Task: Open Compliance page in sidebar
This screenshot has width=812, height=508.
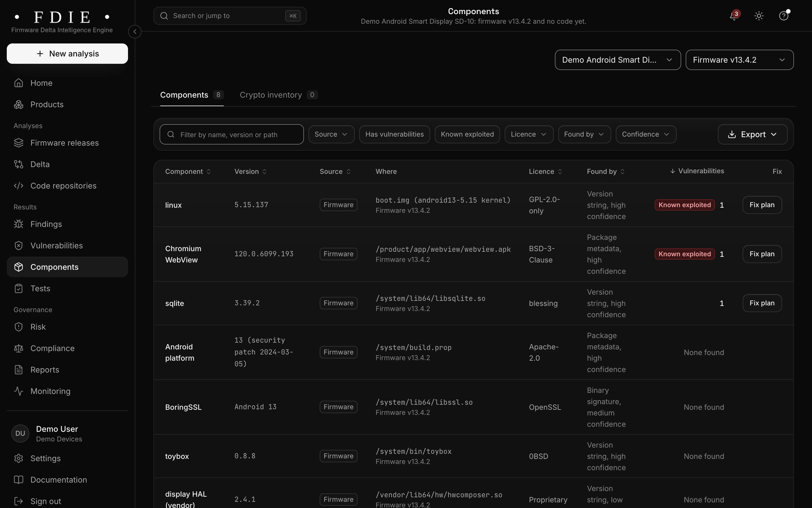Action: (x=67, y=349)
